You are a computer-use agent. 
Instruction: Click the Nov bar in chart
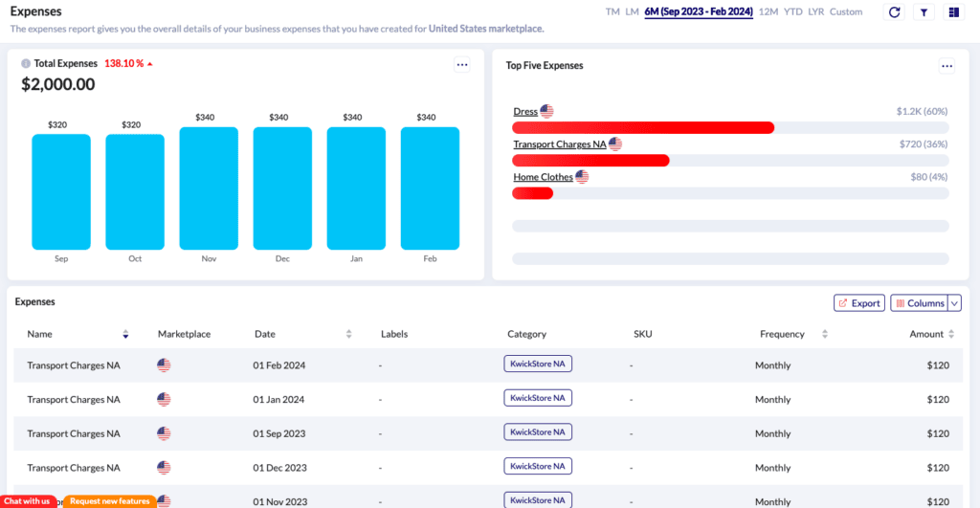[209, 188]
